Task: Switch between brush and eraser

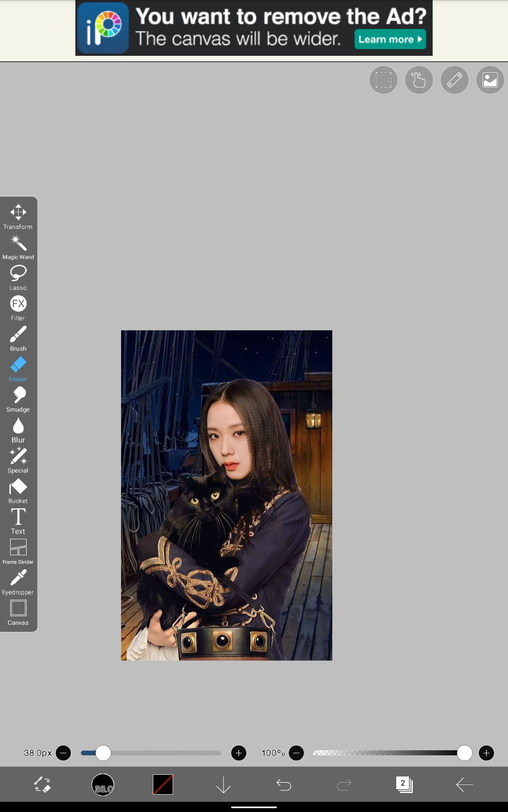Action: [42, 785]
